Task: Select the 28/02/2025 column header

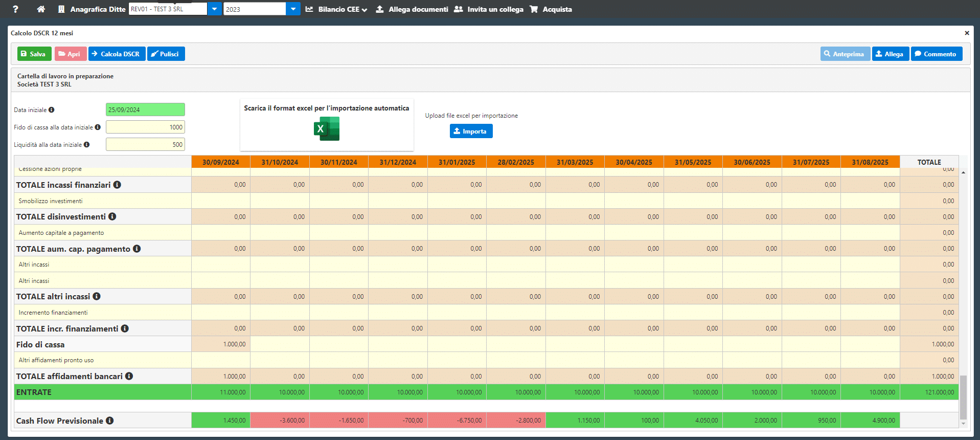Action: (516, 162)
